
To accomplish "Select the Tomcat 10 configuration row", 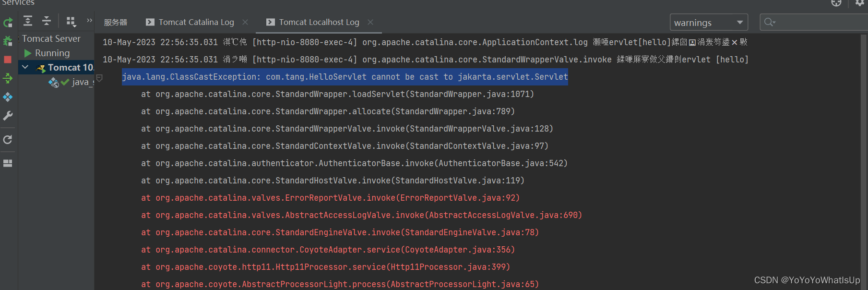I will (x=56, y=67).
